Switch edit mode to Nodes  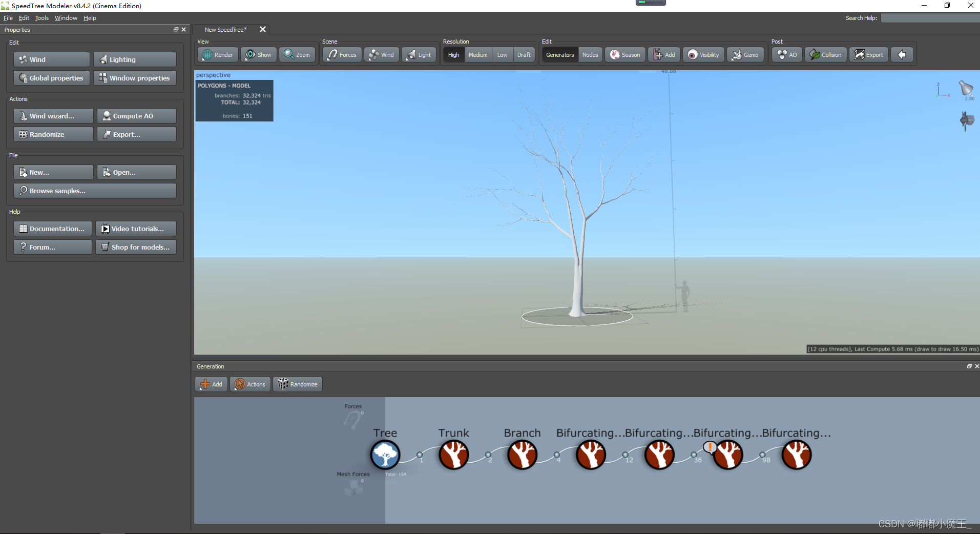click(590, 55)
